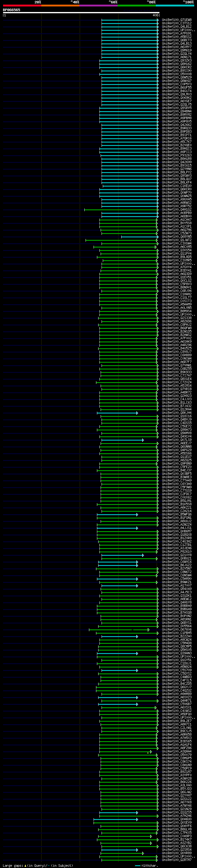Select the UniRef100_Q94BN4 label

click(x=177, y=111)
